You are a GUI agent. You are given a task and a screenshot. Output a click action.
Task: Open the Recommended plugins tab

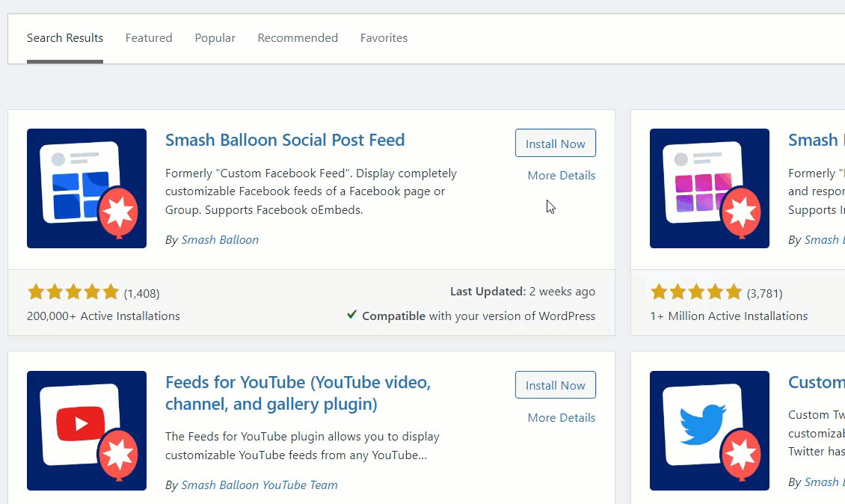(x=298, y=38)
